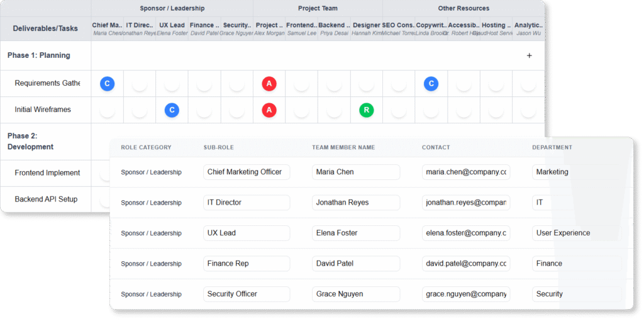Viewport: 644px width, 321px height.
Task: Toggle empty Frontend cell in Initial Wireframes row
Action: point(301,110)
